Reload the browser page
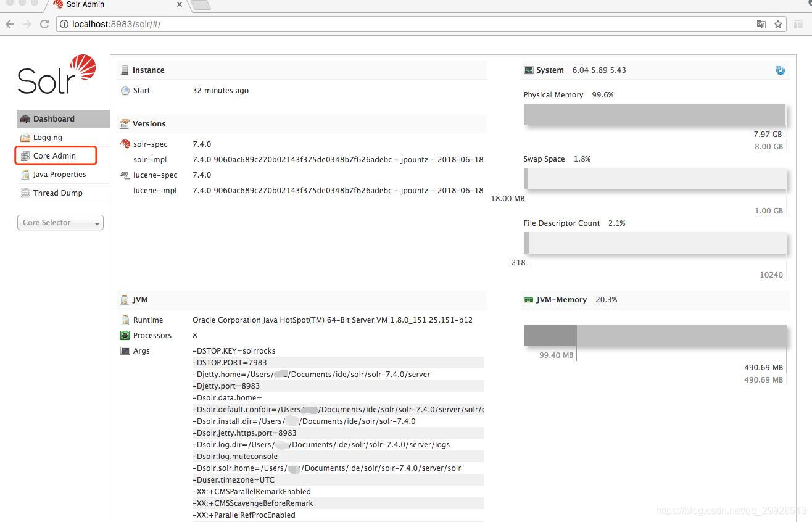This screenshot has height=522, width=812. [44, 24]
